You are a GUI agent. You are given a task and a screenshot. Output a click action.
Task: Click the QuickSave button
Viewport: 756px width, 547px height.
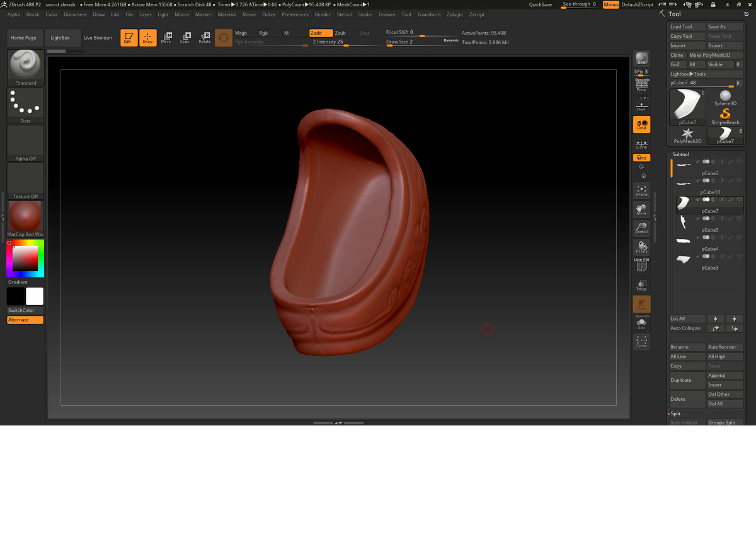pyautogui.click(x=541, y=4)
